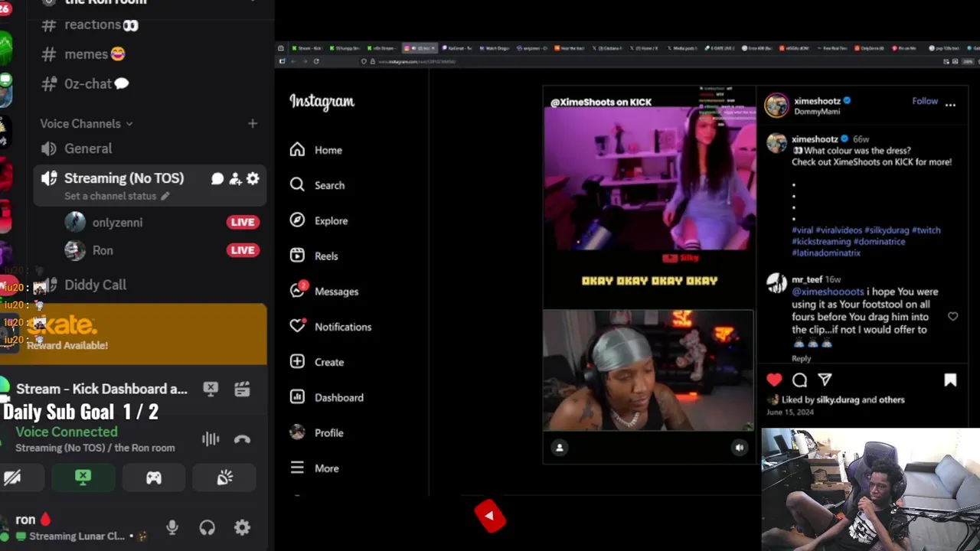The height and width of the screenshot is (551, 980).
Task: Open the post options three-dot menu
Action: click(950, 105)
